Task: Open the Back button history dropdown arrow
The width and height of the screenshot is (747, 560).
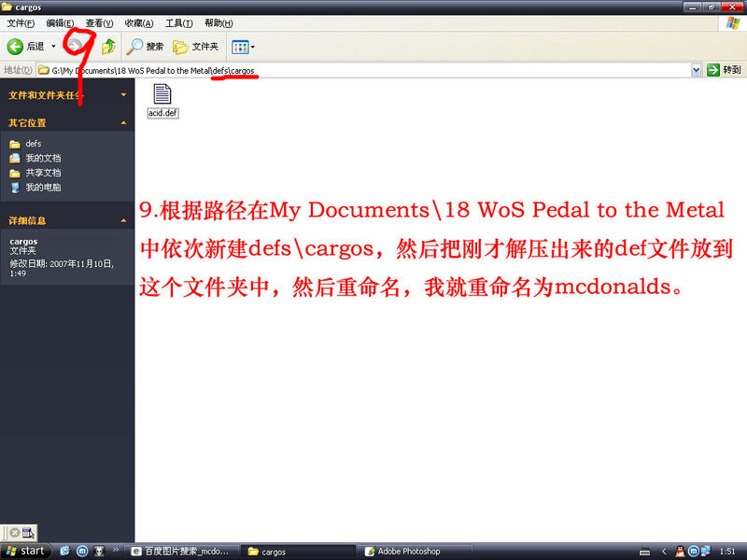Action: coord(54,46)
